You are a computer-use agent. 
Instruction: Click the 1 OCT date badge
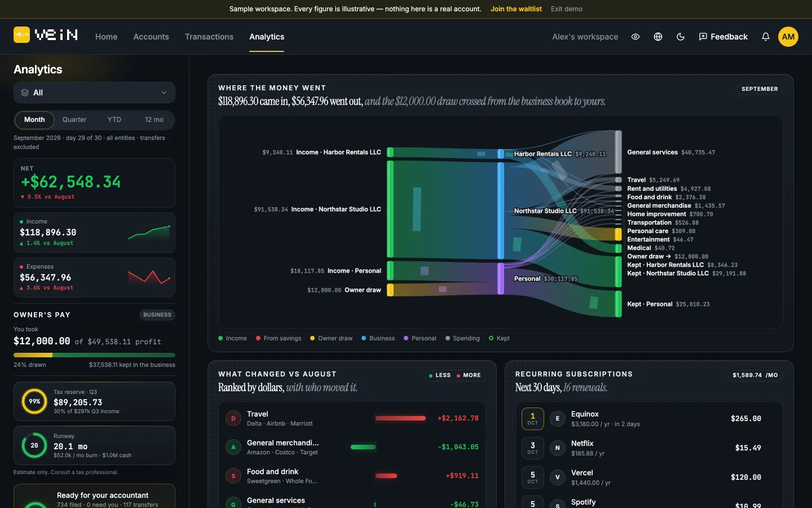(x=533, y=418)
